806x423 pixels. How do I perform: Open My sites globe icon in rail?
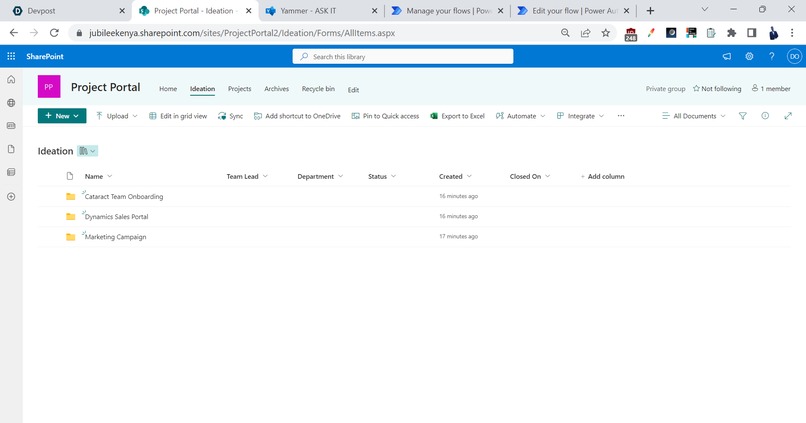(x=11, y=103)
